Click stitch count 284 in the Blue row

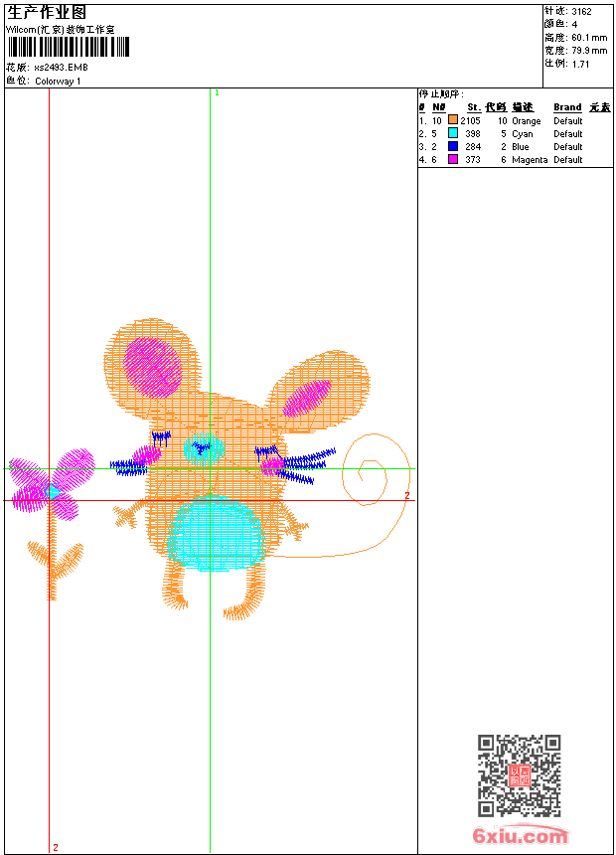click(473, 147)
